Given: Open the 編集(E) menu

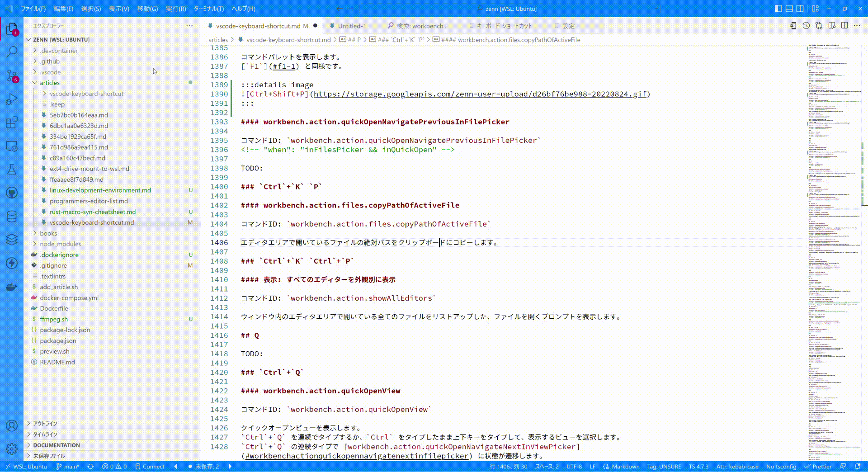Looking at the screenshot, I should pos(63,9).
